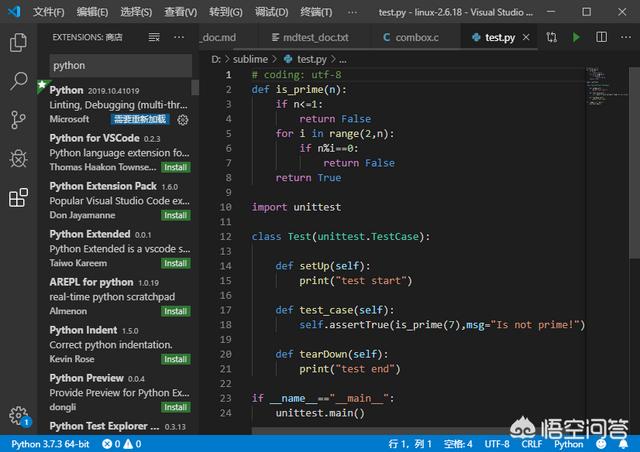Viewport: 640px width, 452px height.
Task: Click the editor vertical scrollbar
Action: tap(634, 163)
